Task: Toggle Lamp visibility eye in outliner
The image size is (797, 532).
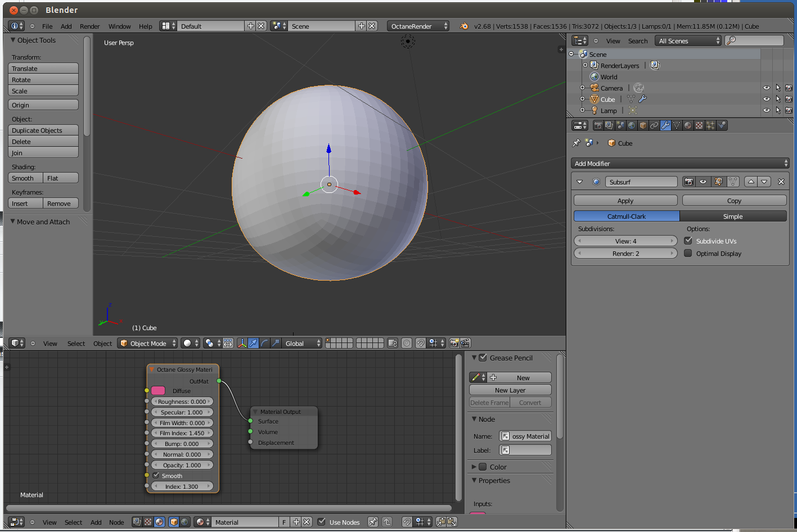Action: point(766,110)
